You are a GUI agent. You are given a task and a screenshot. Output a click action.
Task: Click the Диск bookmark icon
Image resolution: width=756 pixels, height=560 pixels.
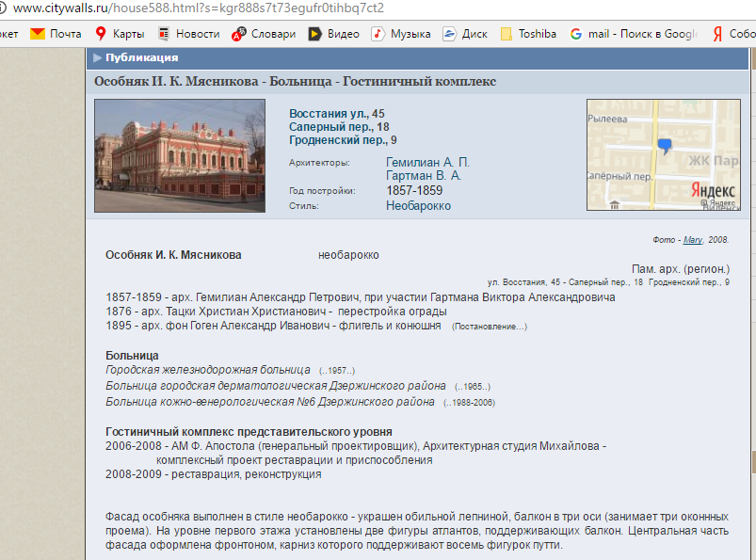(449, 34)
